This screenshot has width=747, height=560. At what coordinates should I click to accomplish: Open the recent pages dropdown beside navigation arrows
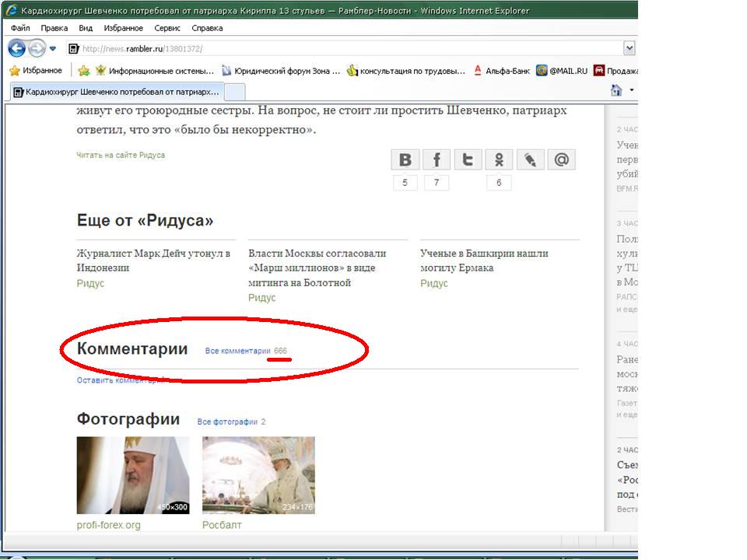(x=53, y=48)
